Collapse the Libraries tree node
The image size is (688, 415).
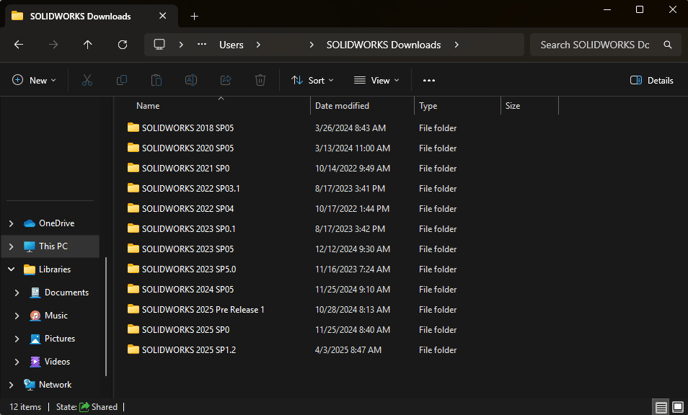[11, 269]
